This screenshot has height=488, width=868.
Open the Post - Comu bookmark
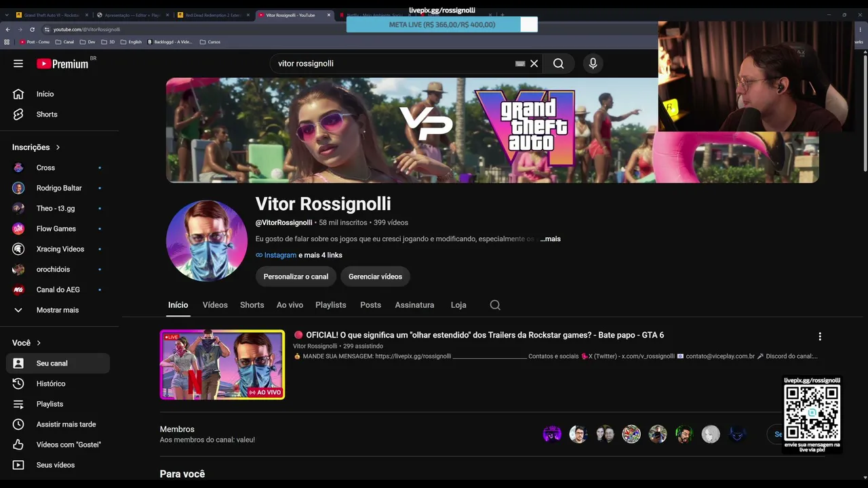coord(35,42)
